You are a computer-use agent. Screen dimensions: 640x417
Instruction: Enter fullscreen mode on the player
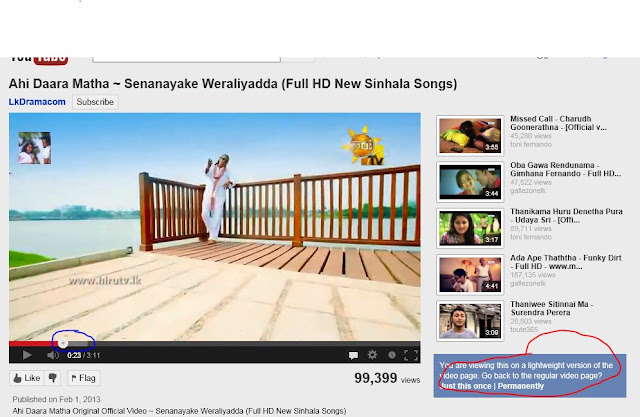coord(411,355)
